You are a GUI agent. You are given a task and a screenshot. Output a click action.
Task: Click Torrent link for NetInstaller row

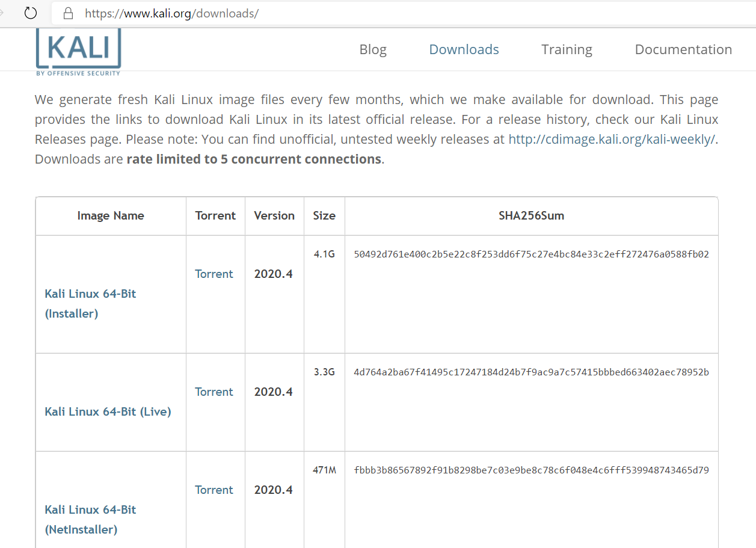coord(214,490)
